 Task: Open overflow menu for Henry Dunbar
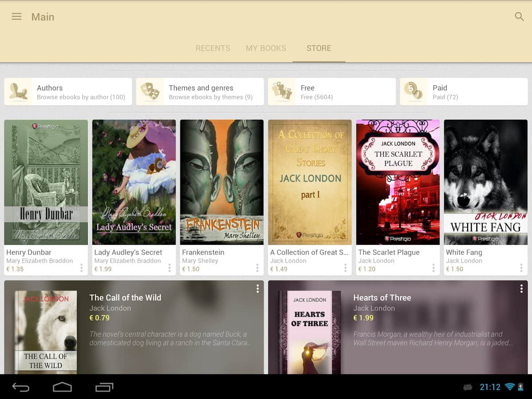point(81,268)
